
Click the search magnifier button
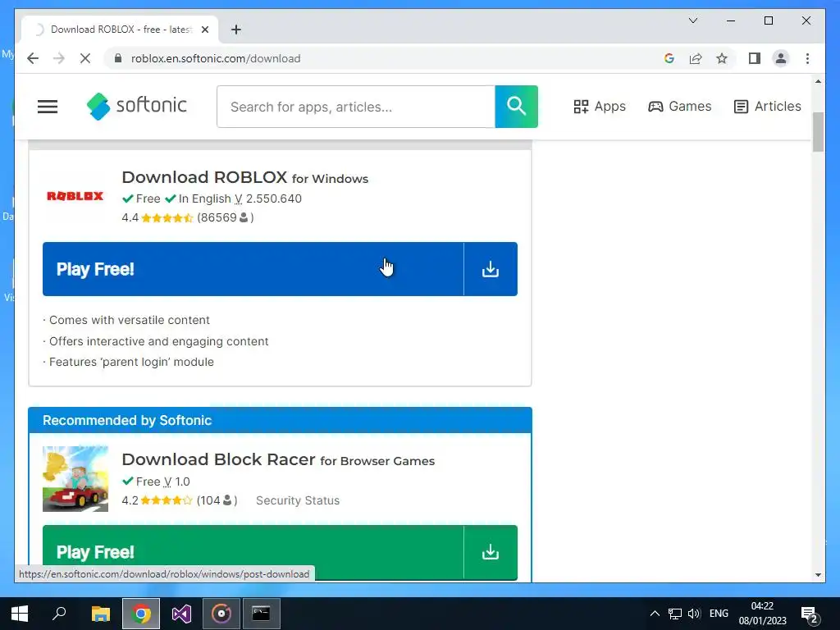[516, 106]
